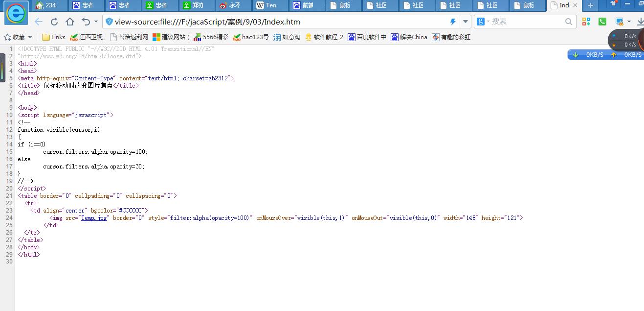This screenshot has height=311, width=644.
Task: Click the title text 鼠标移动时改变图片焦点
Action: point(78,85)
